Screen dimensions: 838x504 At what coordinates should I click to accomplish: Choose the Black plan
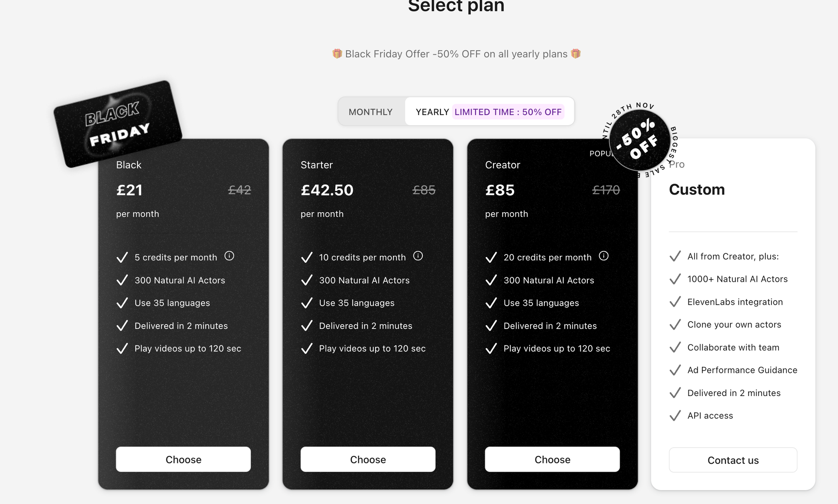184,459
